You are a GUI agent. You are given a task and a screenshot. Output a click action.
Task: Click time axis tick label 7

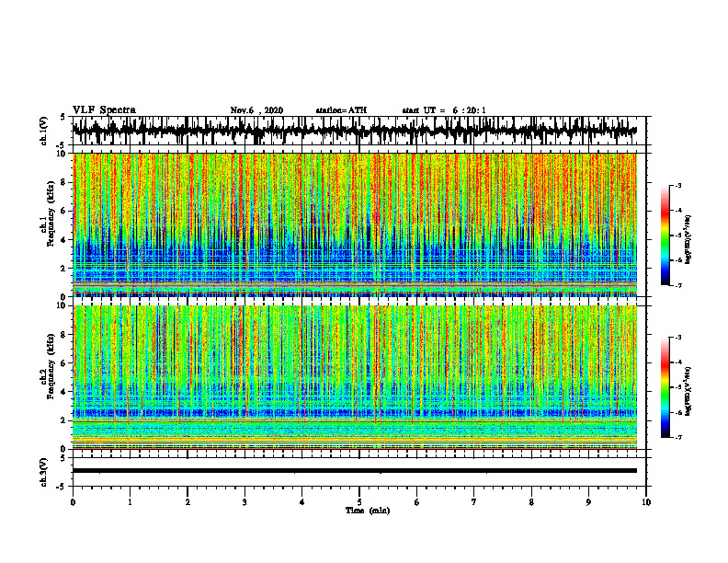coord(474,502)
